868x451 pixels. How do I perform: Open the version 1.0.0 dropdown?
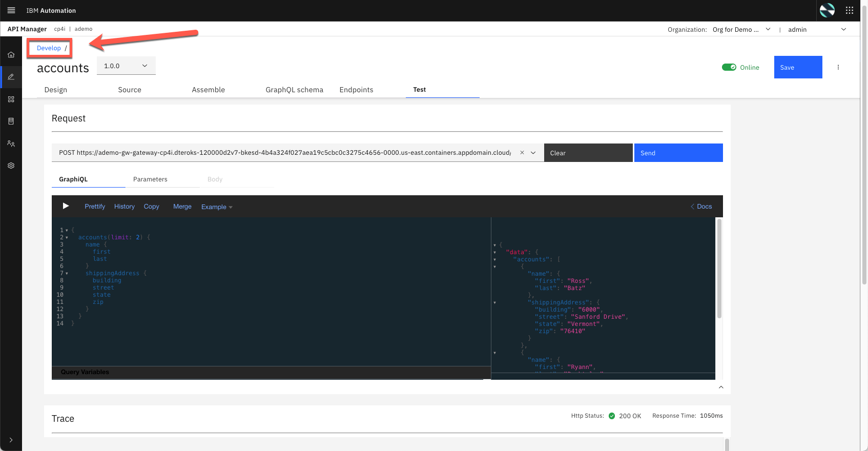126,66
